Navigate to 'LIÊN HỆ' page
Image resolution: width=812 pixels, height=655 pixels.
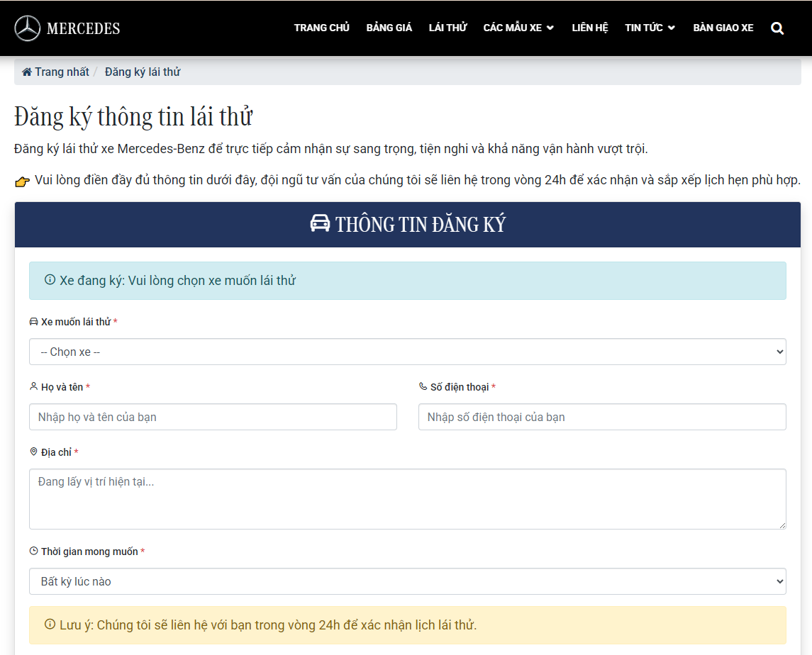[590, 28]
